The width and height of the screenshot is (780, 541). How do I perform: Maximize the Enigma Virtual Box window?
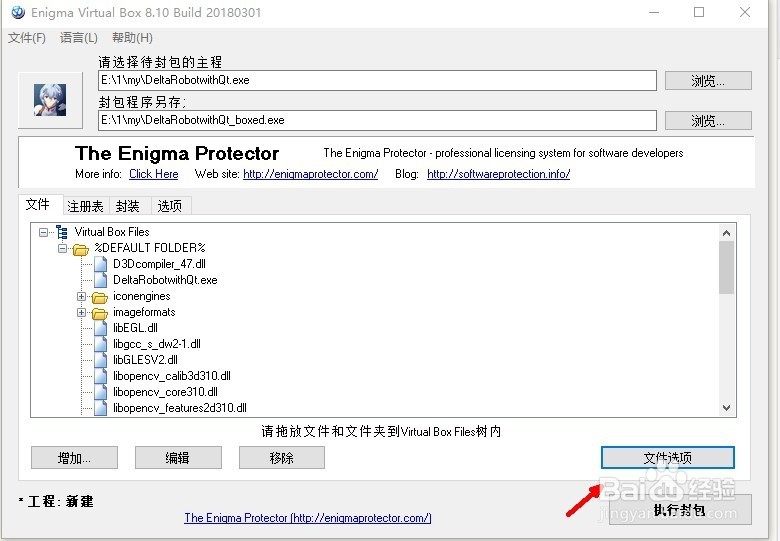699,12
